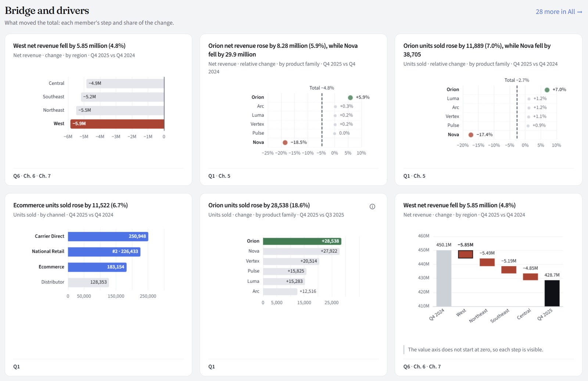Click the black Q4 2025 waterfall column
Image resolution: width=588 pixels, height=381 pixels.
(552, 293)
